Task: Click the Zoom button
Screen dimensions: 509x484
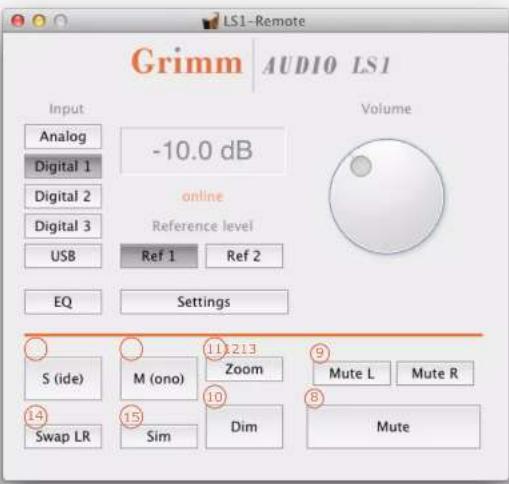Action: 244,369
